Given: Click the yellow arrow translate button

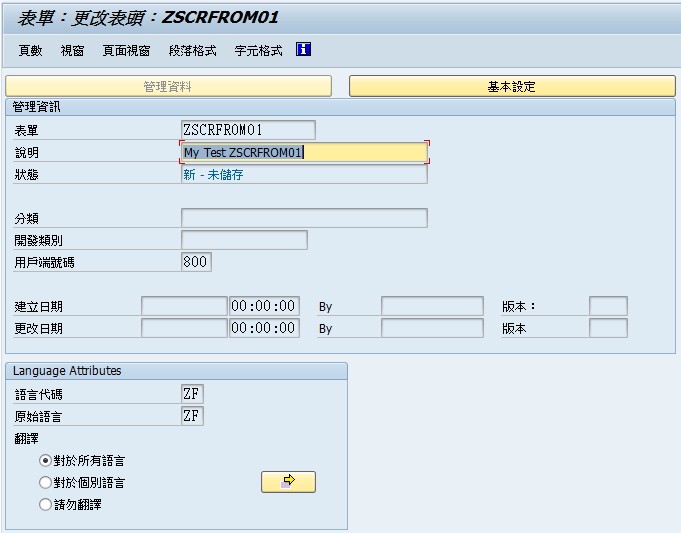Looking at the screenshot, I should (288, 482).
